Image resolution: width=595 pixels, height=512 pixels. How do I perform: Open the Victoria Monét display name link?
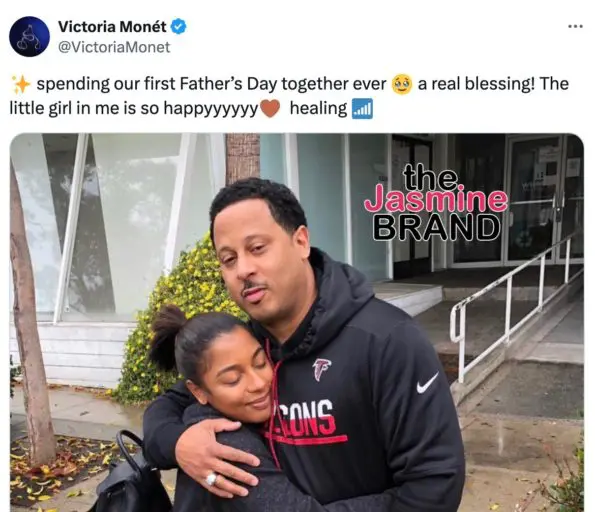point(112,27)
